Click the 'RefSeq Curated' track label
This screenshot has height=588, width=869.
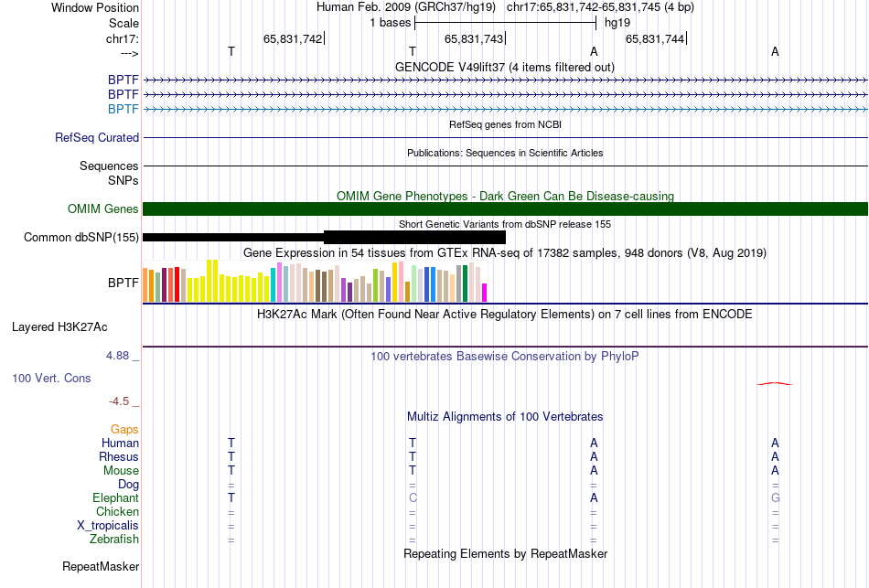click(x=96, y=137)
